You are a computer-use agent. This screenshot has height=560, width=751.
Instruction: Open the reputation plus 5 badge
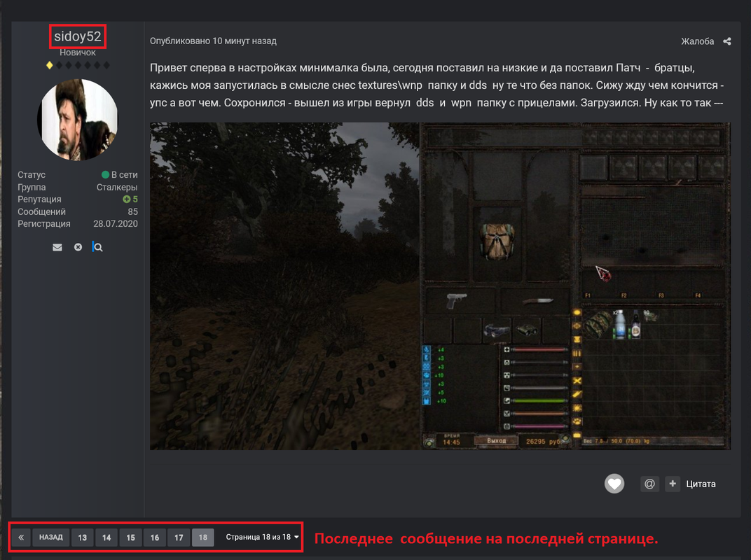(x=130, y=199)
